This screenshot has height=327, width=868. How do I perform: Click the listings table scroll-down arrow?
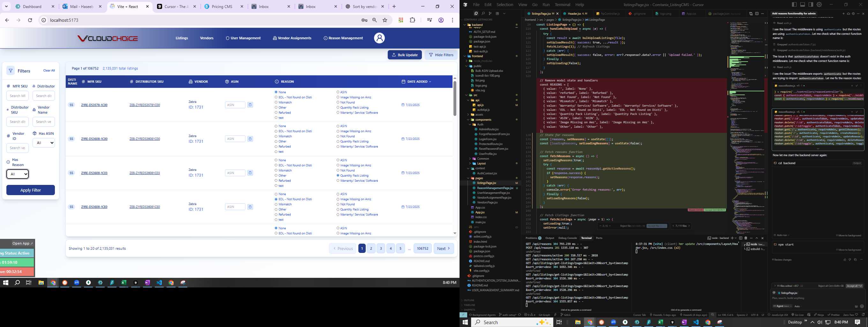coord(454,233)
